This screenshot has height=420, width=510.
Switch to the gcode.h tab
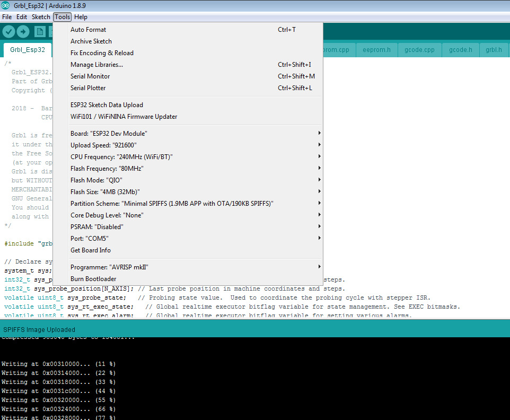point(461,50)
